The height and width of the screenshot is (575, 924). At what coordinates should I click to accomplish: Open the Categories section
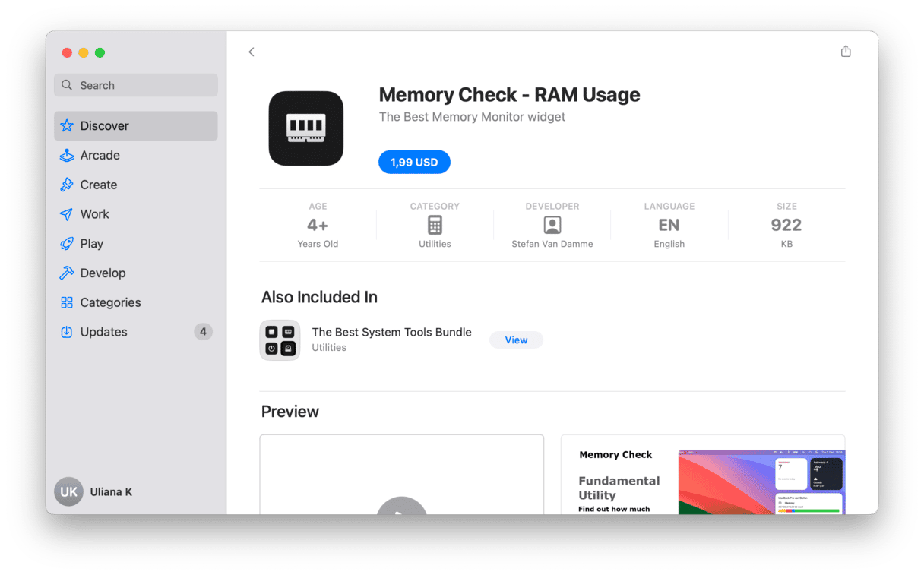pyautogui.click(x=136, y=302)
